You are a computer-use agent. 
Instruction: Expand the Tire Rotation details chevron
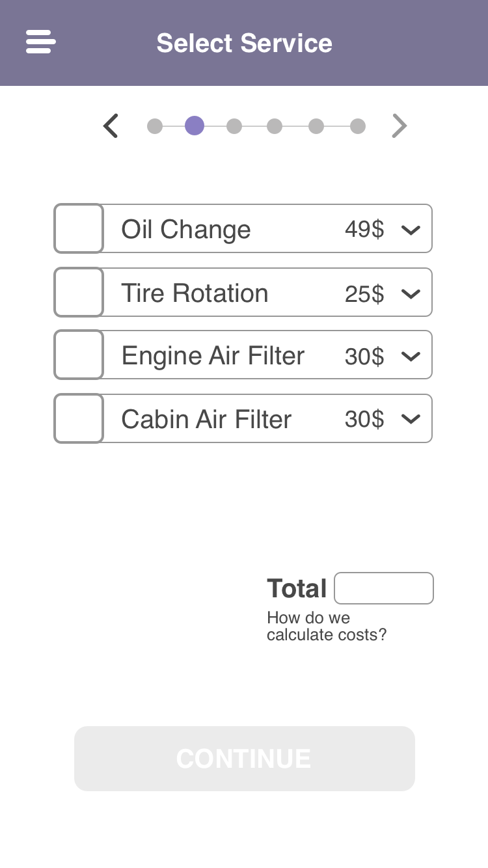click(x=411, y=293)
